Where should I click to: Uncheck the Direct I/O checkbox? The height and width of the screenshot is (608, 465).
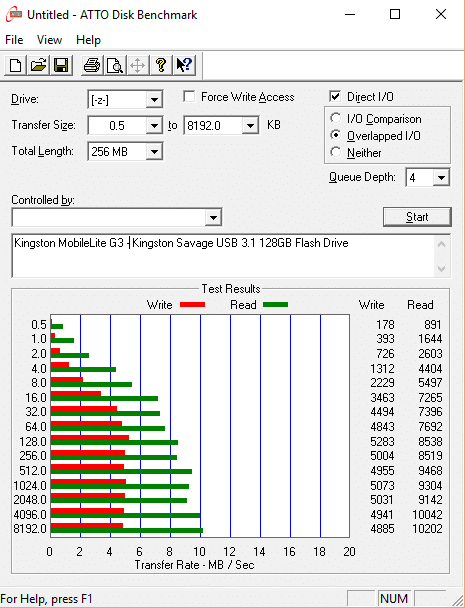point(335,97)
